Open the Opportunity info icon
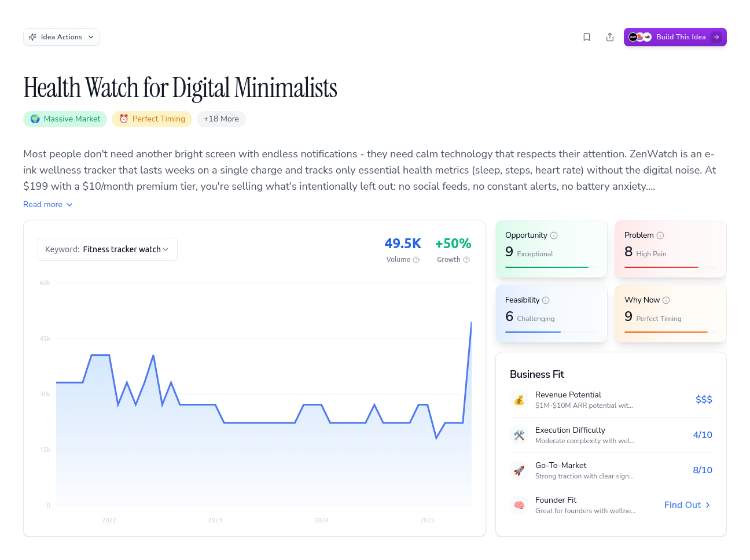Image resolution: width=750 pixels, height=560 pixels. click(x=554, y=235)
